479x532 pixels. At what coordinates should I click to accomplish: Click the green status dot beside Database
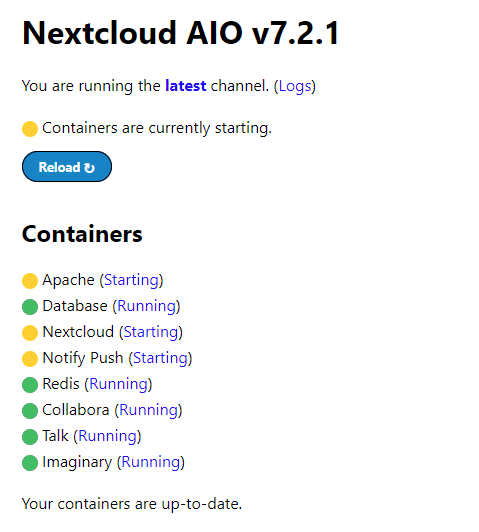30,307
